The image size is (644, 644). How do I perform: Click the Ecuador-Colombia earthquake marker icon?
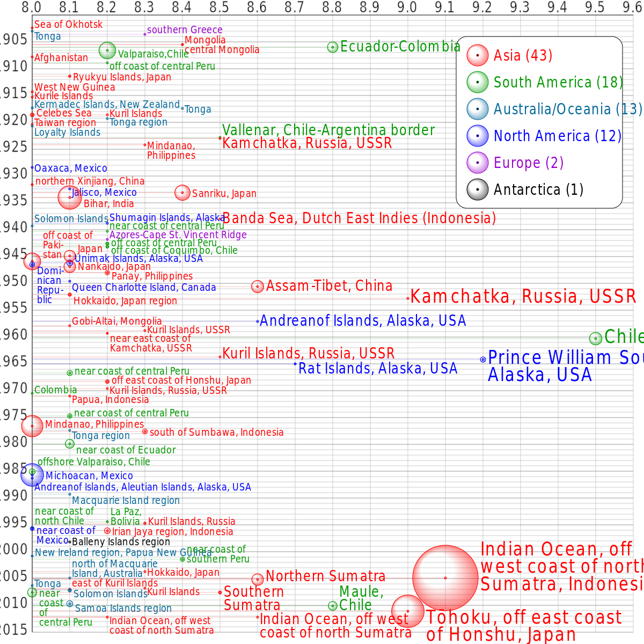tap(333, 47)
